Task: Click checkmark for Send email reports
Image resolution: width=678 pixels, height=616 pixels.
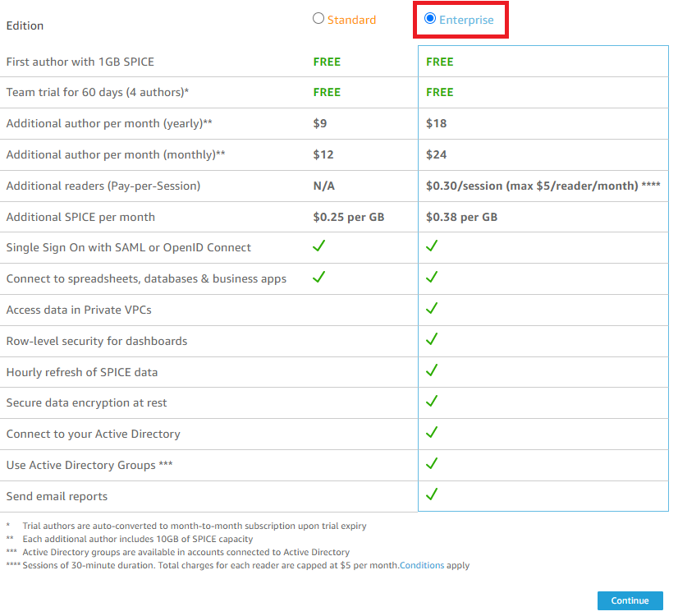Action: point(432,494)
